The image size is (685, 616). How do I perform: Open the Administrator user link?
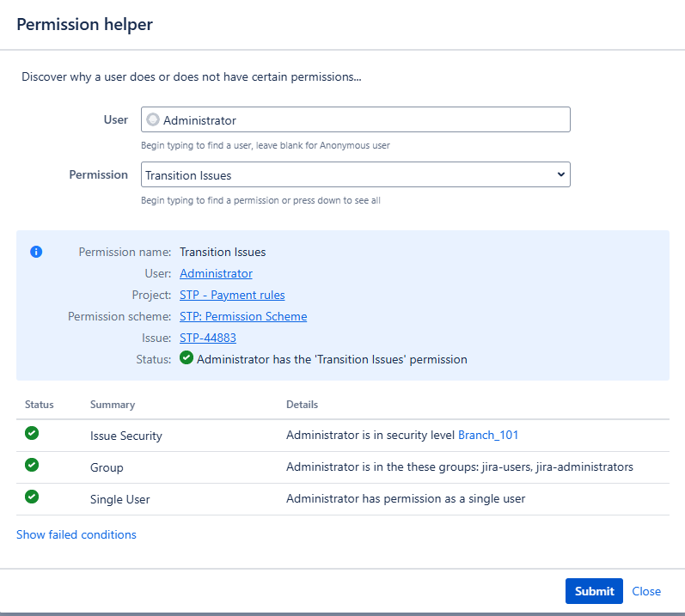(x=216, y=274)
